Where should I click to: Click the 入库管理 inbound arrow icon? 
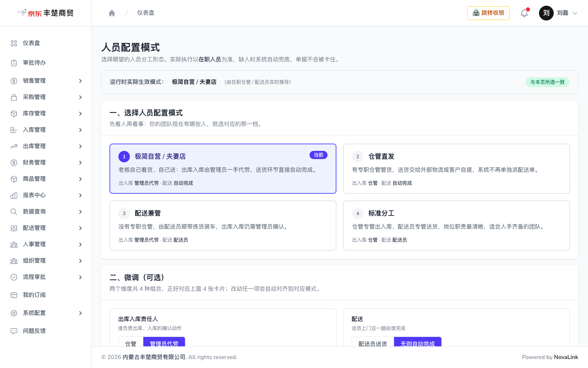[14, 130]
